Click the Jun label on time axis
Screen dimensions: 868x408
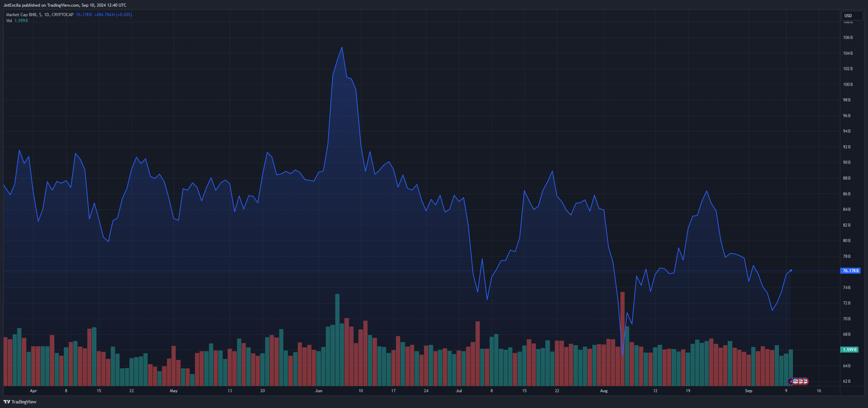pyautogui.click(x=318, y=391)
